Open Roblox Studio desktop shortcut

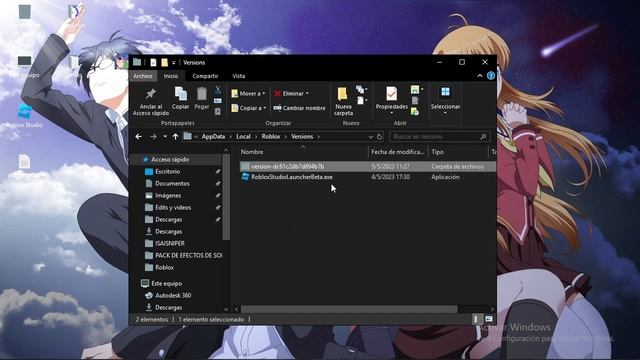[x=24, y=116]
